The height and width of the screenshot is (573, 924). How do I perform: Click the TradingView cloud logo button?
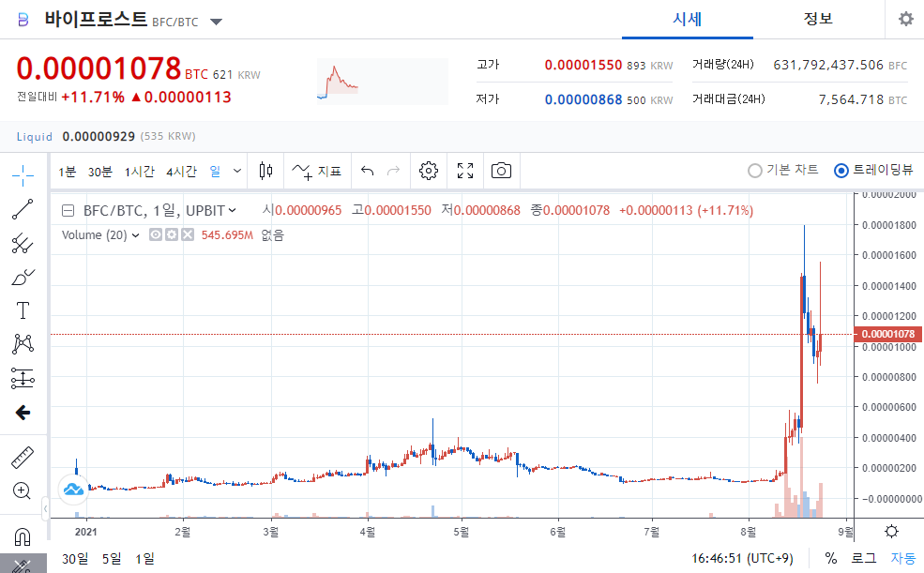click(x=74, y=490)
